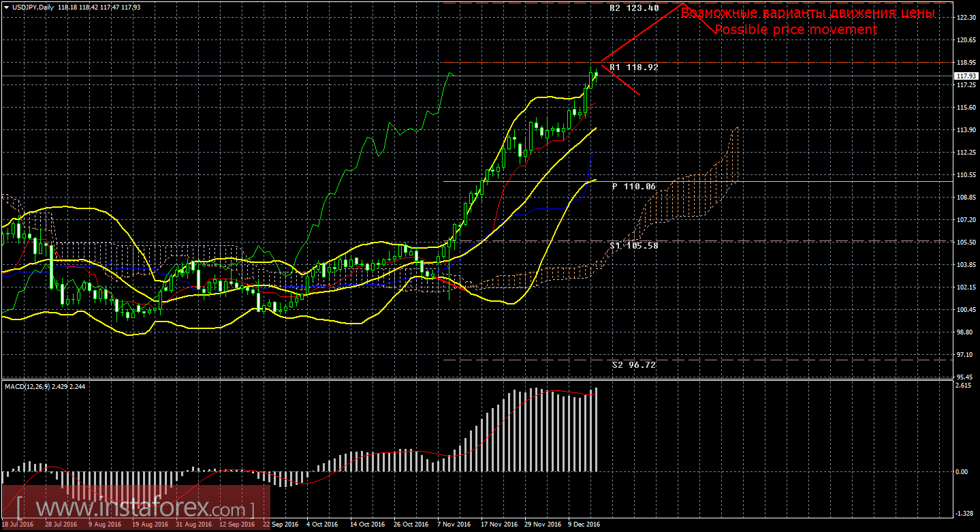Click the 118.95 price axis label

point(966,63)
